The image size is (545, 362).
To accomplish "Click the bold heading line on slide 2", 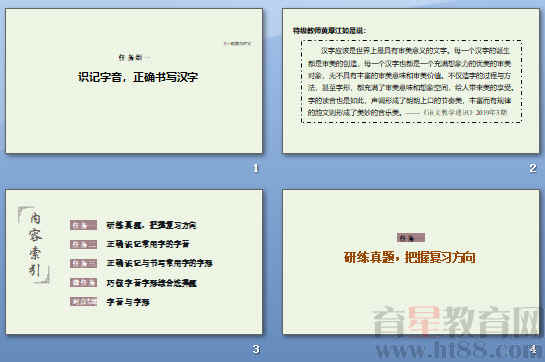I will [x=329, y=31].
